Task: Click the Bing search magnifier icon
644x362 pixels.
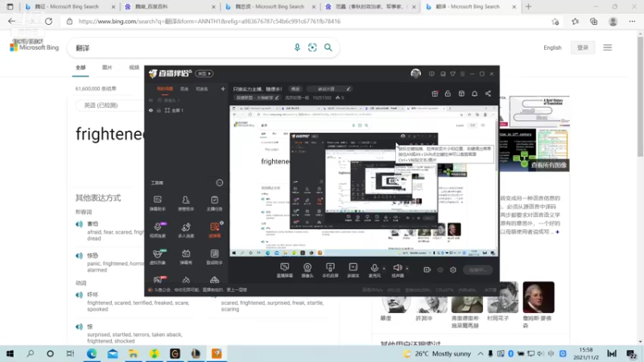Action: (328, 47)
